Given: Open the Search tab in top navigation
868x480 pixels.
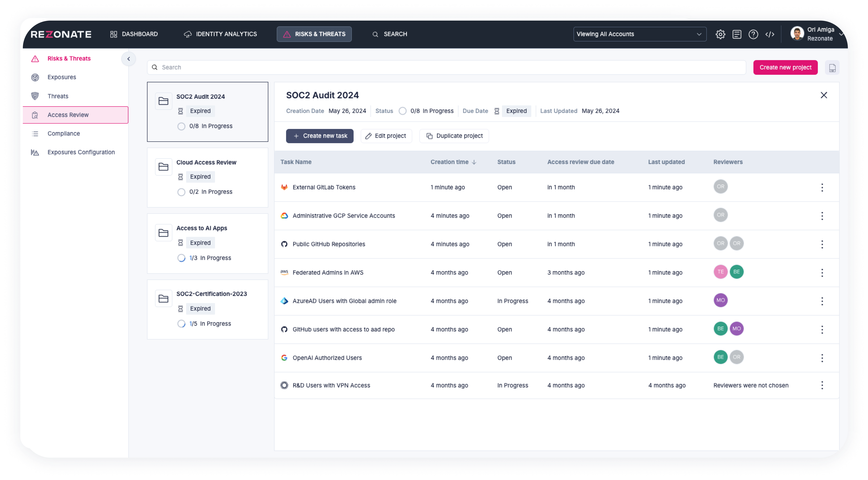Looking at the screenshot, I should [390, 34].
